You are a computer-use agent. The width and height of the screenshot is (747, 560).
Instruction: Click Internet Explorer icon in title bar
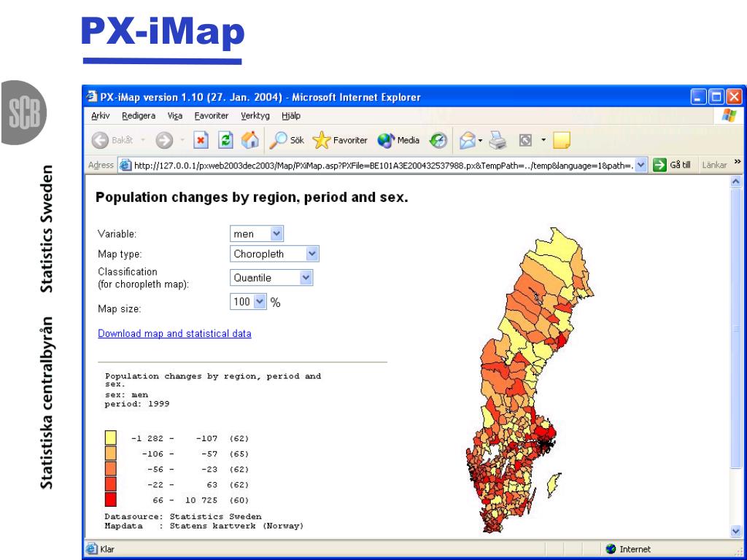pos(91,97)
